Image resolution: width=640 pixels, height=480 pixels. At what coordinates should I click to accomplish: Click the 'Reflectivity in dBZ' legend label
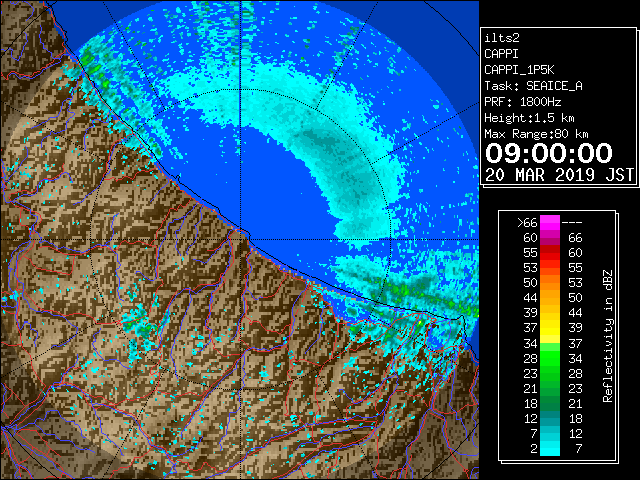608,336
